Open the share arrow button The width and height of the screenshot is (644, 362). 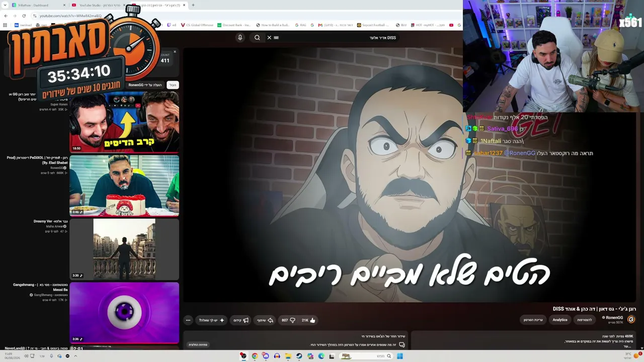click(x=265, y=320)
